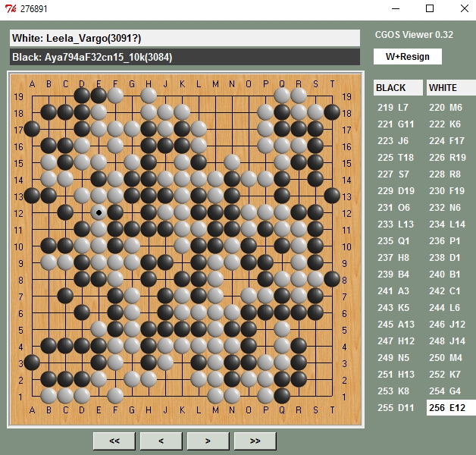Pick move 238 D1 in White column

(450, 258)
